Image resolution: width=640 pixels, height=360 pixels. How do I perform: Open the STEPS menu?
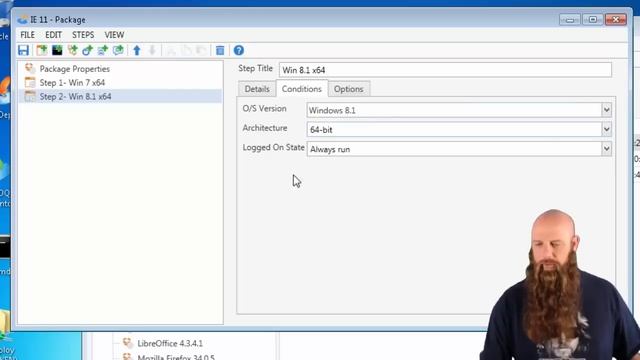[x=83, y=35]
